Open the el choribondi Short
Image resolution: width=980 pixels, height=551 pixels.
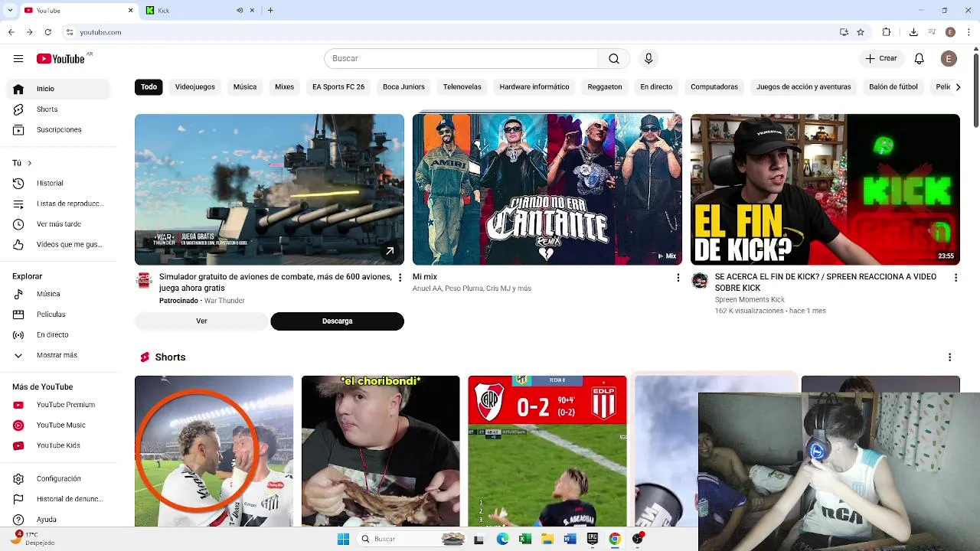point(381,451)
